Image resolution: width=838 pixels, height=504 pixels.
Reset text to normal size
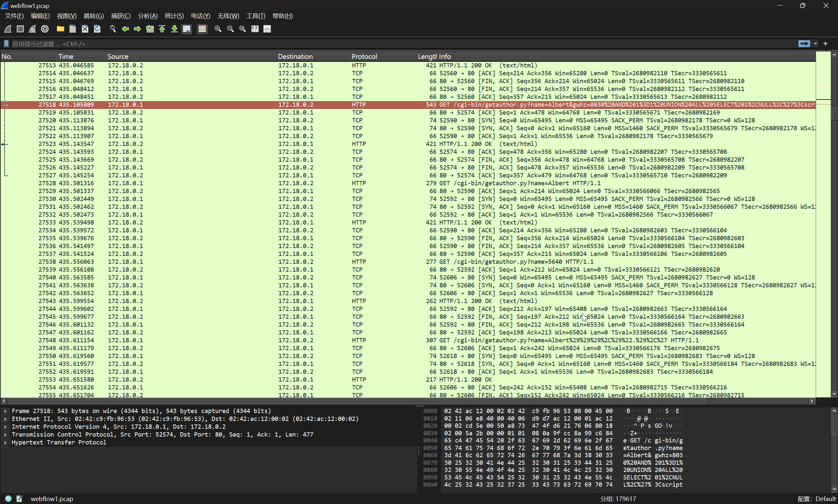click(x=243, y=29)
